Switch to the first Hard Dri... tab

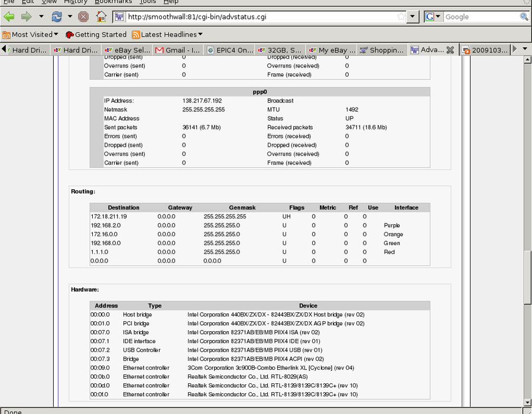tap(28, 50)
